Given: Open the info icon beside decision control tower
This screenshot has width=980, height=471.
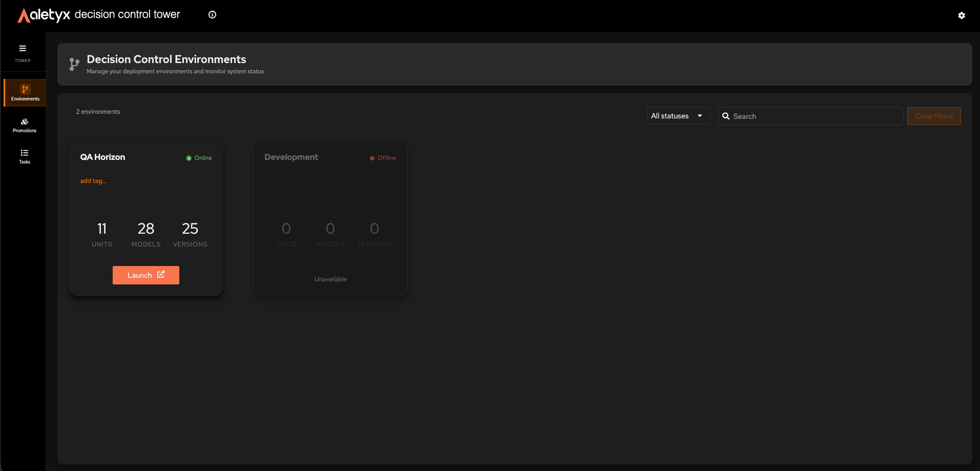Looking at the screenshot, I should tap(212, 15).
